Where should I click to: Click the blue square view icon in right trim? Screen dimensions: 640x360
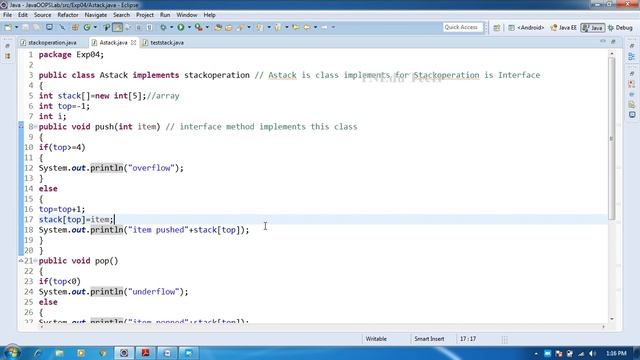pyautogui.click(x=631, y=115)
